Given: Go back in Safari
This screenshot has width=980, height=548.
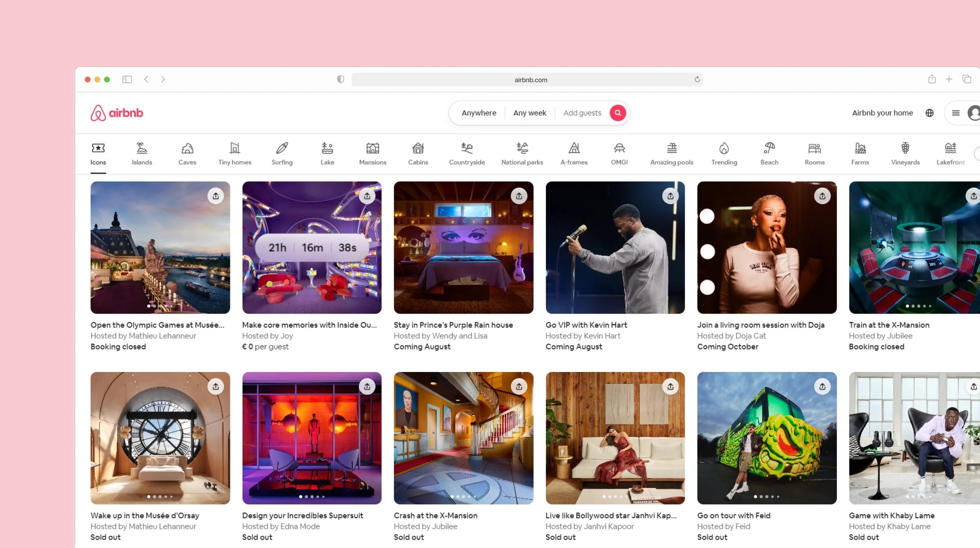Looking at the screenshot, I should (146, 79).
